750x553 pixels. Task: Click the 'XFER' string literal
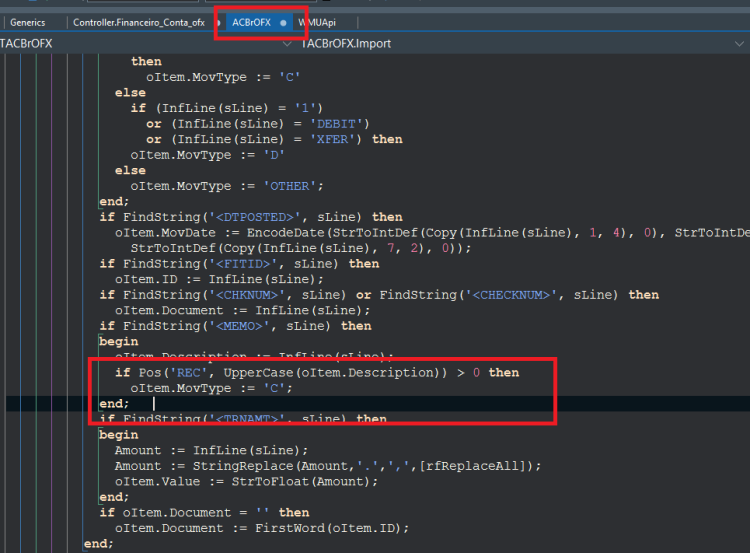point(332,139)
